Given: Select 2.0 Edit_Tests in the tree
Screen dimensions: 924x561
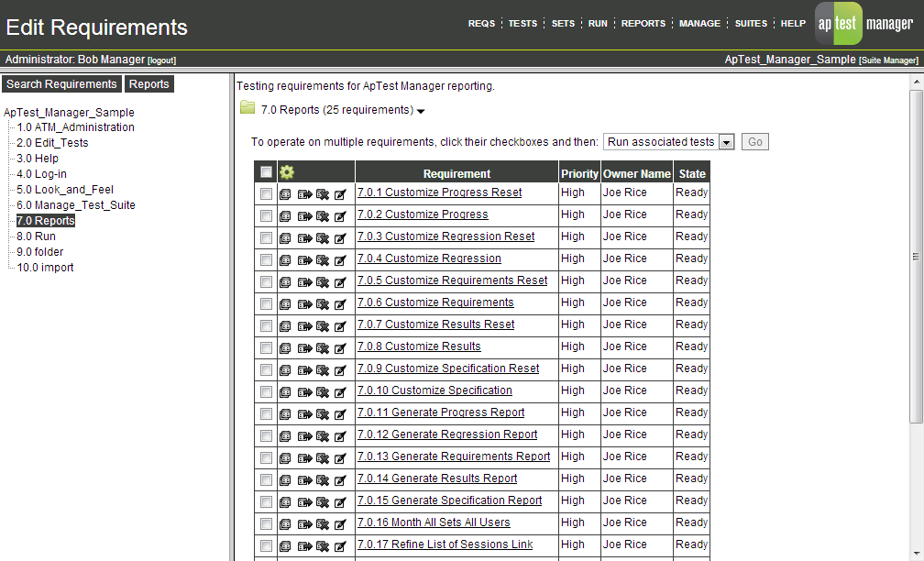Looking at the screenshot, I should coord(52,143).
